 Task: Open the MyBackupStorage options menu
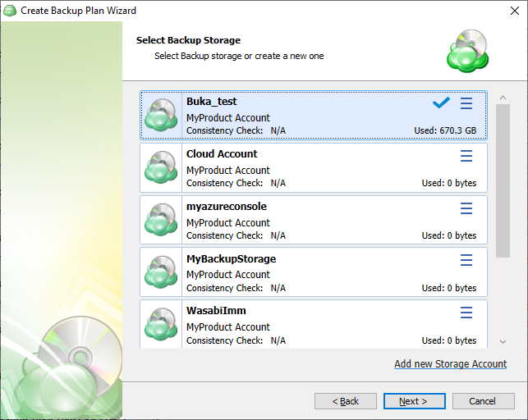click(x=466, y=261)
